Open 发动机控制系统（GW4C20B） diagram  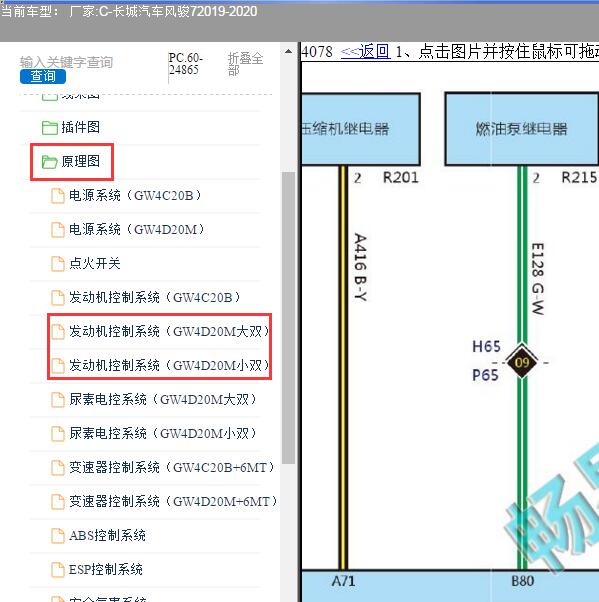[155, 297]
